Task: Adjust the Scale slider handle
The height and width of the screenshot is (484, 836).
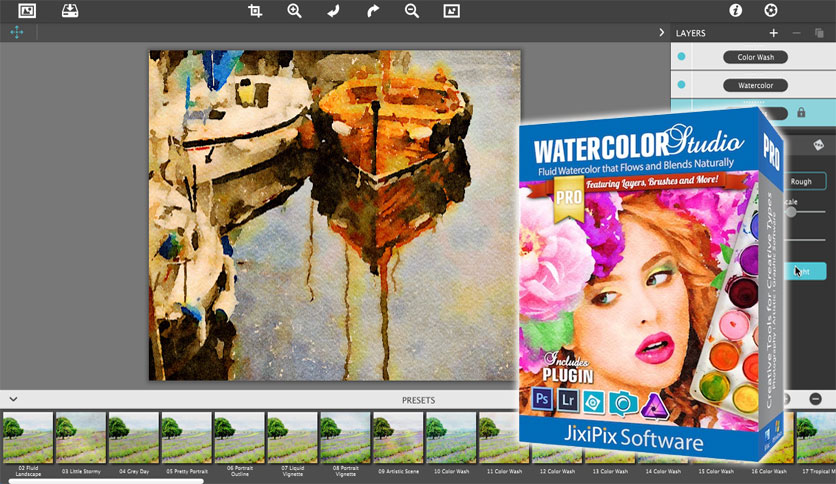Action: (791, 212)
